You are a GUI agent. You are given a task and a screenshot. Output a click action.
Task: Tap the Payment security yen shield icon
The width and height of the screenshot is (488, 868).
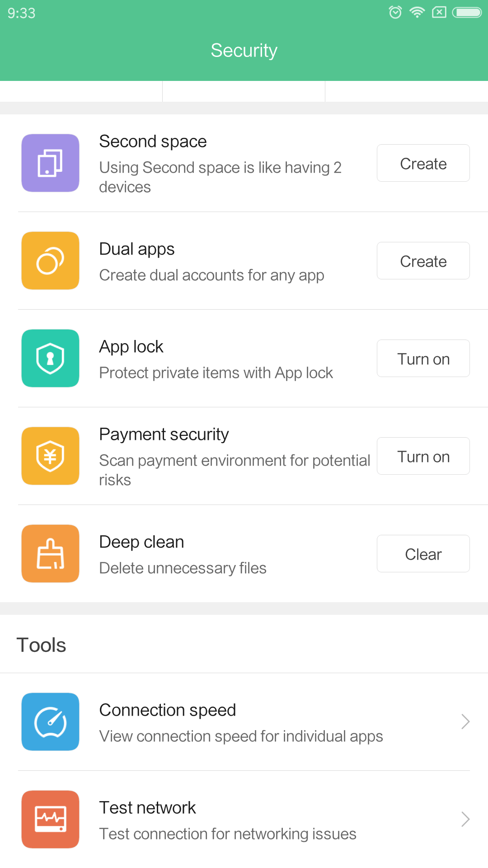click(x=50, y=456)
